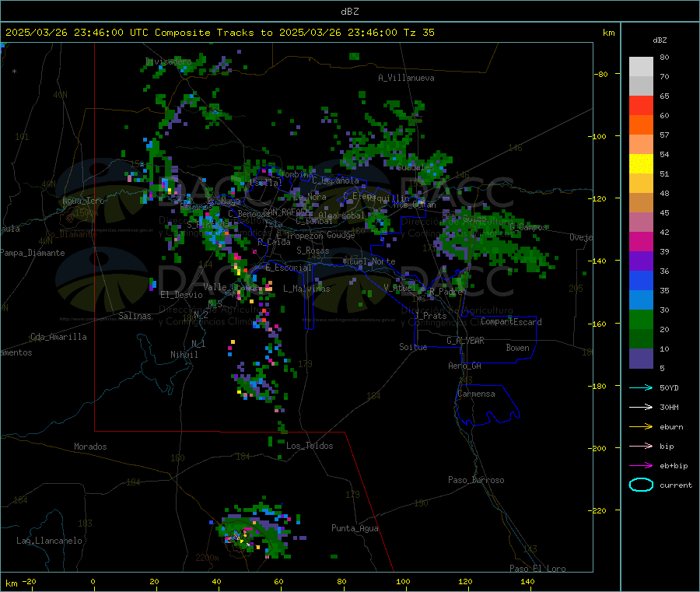Click the S_Rosas place label
Viewport: 700px width, 592px height.
tap(313, 250)
